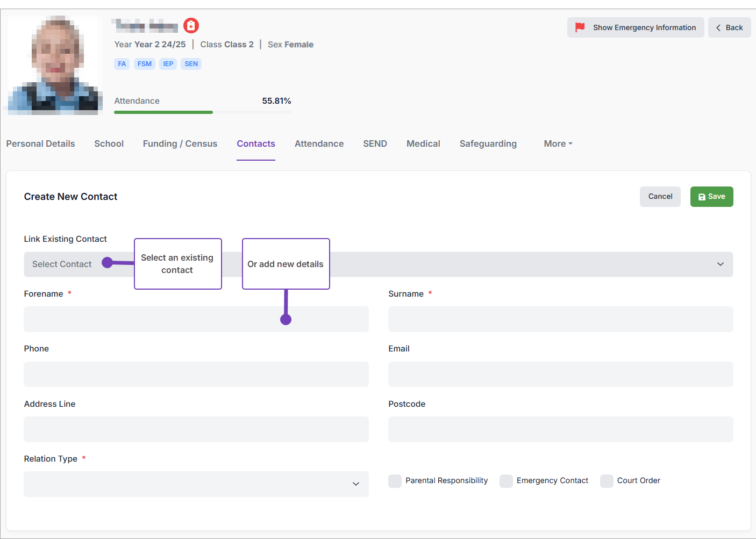This screenshot has width=756, height=539.
Task: Expand the Relation Type dropdown
Action: (196, 484)
